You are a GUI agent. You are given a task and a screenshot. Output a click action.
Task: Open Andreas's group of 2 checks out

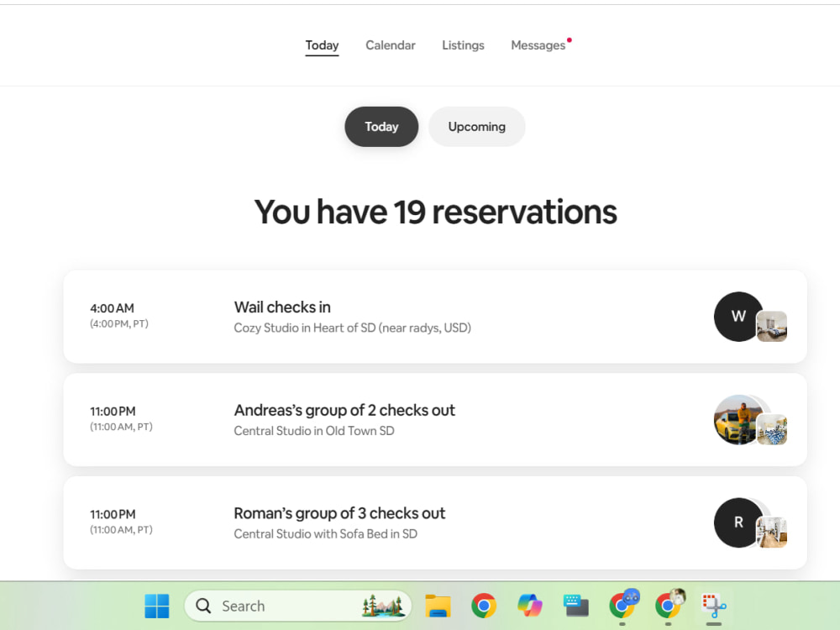tap(435, 419)
